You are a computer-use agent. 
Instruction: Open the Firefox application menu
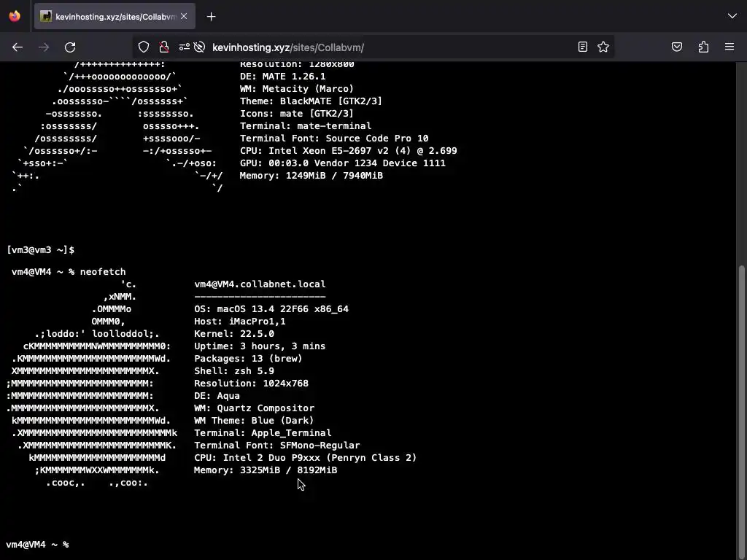tap(729, 47)
